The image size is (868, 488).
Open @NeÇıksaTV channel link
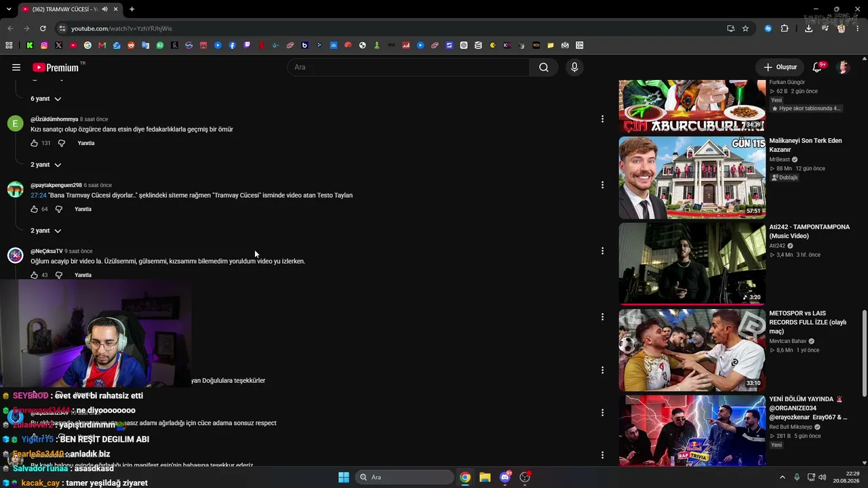point(47,251)
